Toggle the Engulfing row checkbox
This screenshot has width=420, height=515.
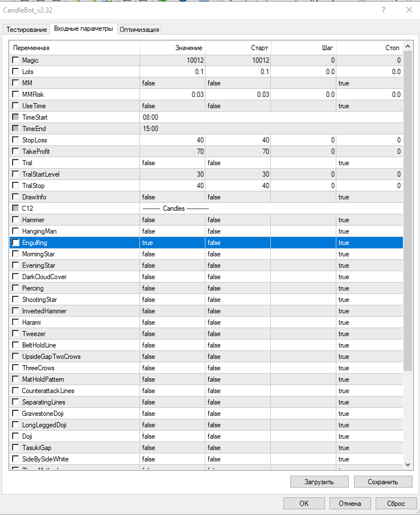15,243
